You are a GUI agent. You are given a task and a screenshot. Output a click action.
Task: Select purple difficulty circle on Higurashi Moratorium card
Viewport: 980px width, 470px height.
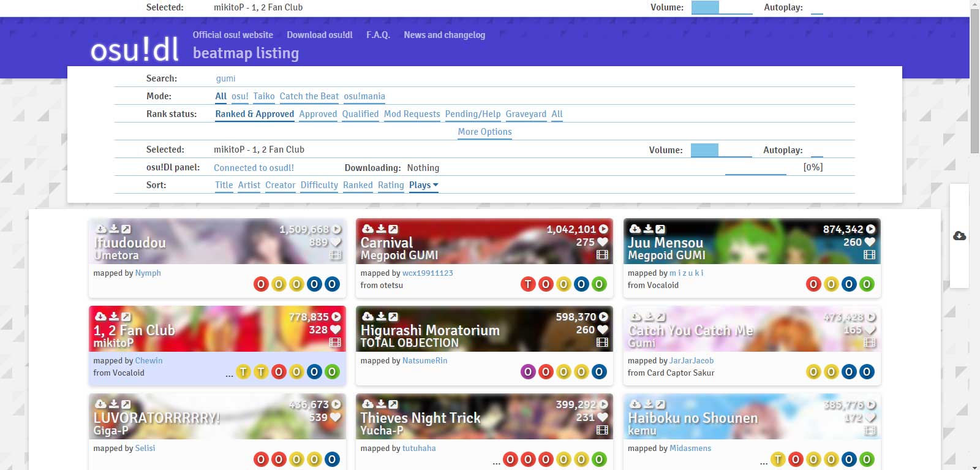click(x=528, y=372)
